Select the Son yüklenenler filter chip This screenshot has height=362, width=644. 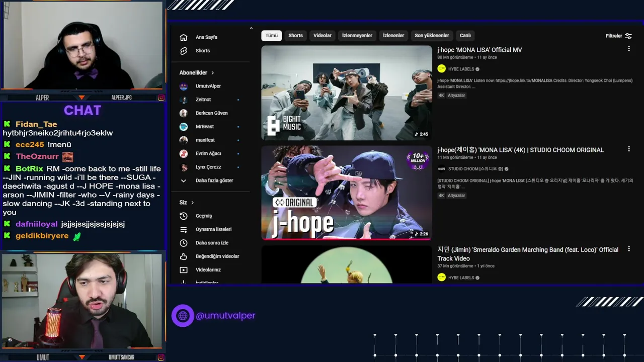pos(432,36)
